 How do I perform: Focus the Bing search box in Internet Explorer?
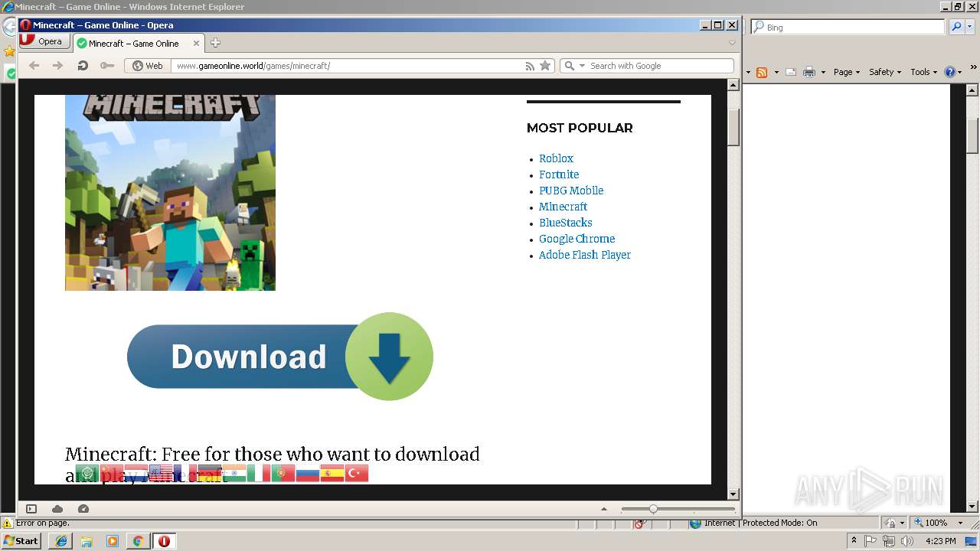coord(848,27)
